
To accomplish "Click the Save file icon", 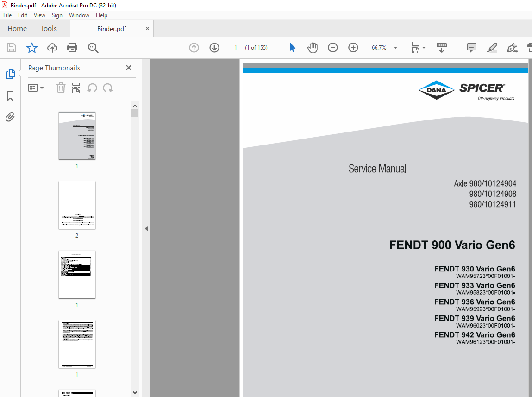I will point(12,48).
